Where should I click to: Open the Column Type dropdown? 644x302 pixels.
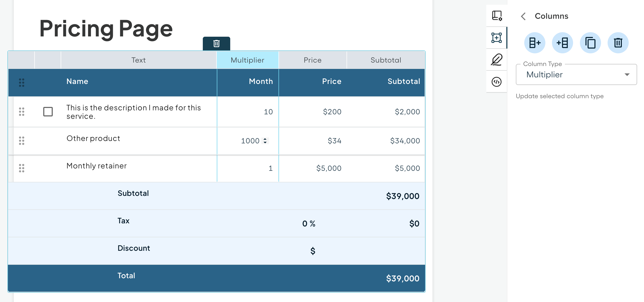pos(576,75)
